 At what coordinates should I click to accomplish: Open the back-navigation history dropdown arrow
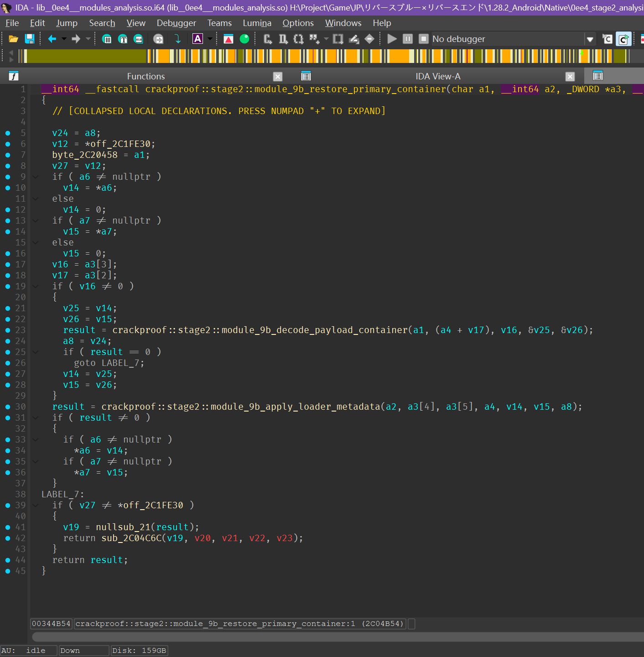point(64,39)
